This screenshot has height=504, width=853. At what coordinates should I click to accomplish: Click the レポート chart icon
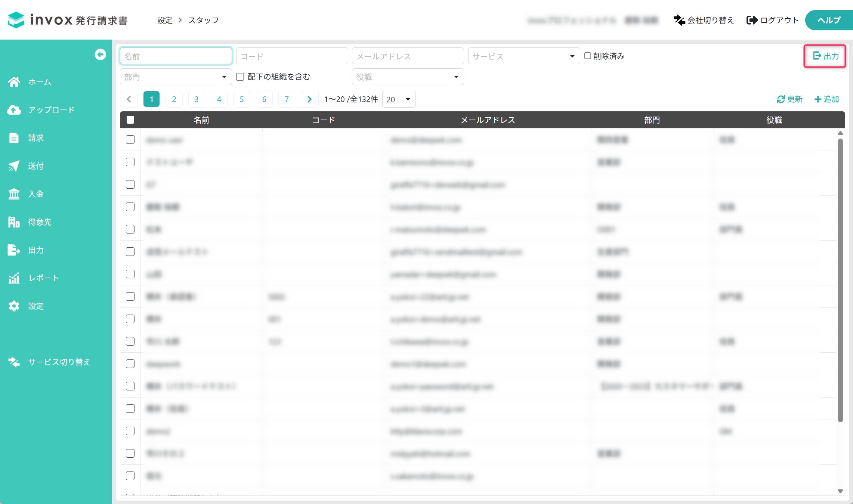coord(14,278)
